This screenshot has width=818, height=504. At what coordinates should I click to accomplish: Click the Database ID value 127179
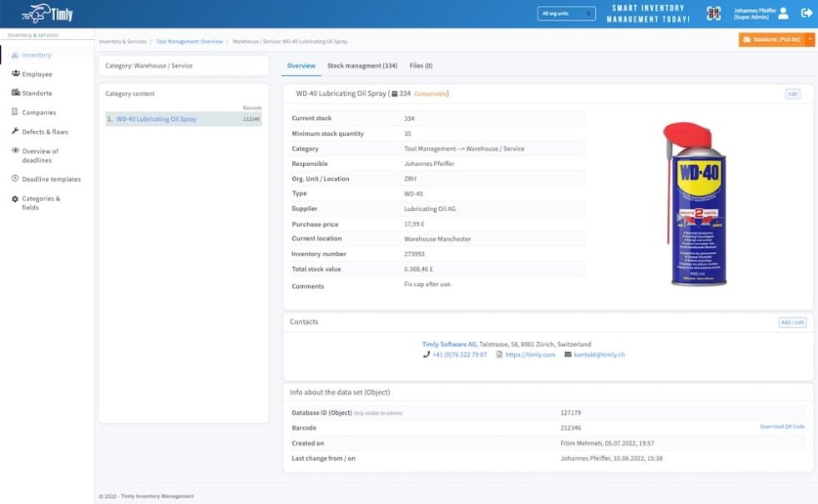click(x=571, y=413)
